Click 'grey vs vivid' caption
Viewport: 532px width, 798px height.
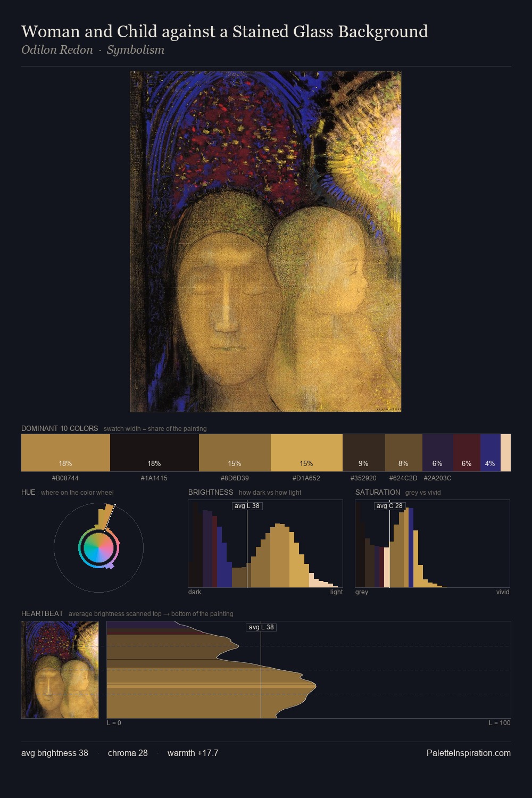pos(423,493)
